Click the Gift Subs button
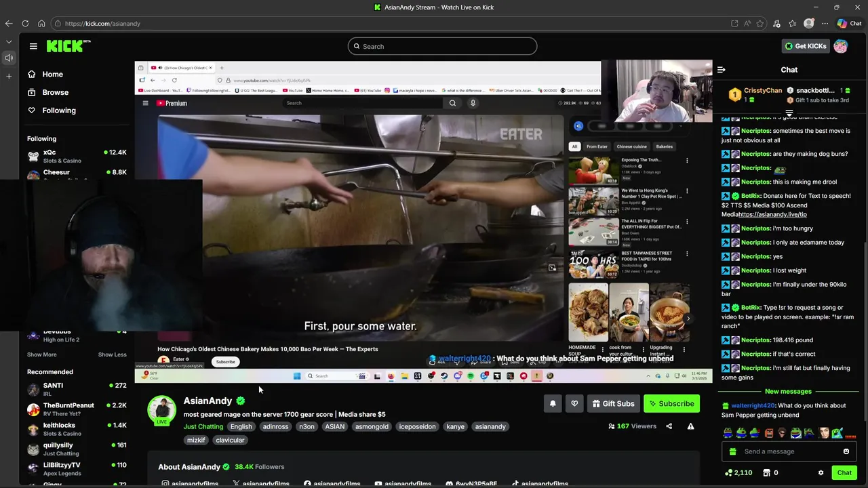This screenshot has height=488, width=868. click(x=613, y=404)
